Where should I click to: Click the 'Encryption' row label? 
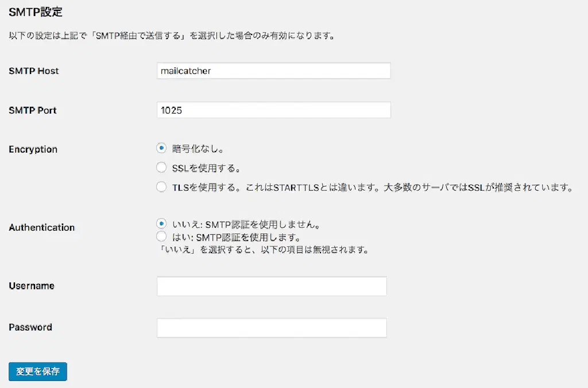pos(33,149)
